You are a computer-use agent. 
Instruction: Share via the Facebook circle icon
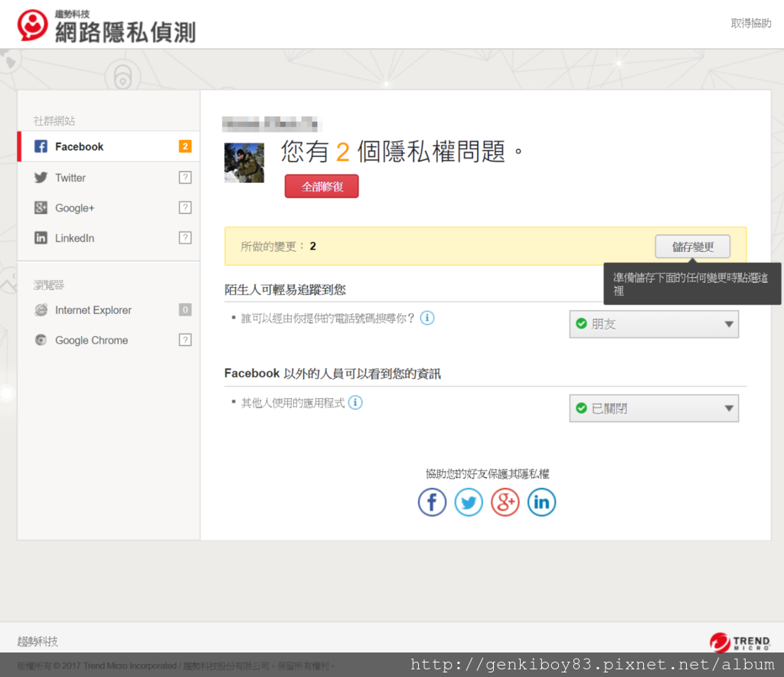click(432, 502)
